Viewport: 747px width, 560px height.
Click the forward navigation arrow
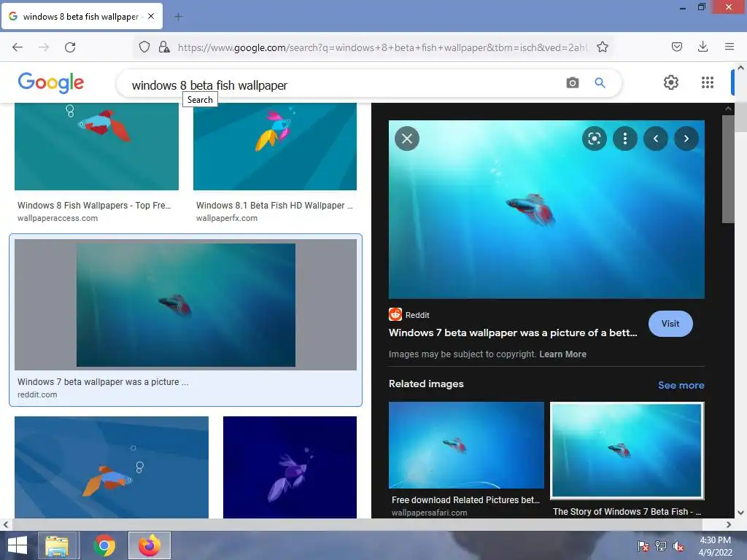[44, 47]
